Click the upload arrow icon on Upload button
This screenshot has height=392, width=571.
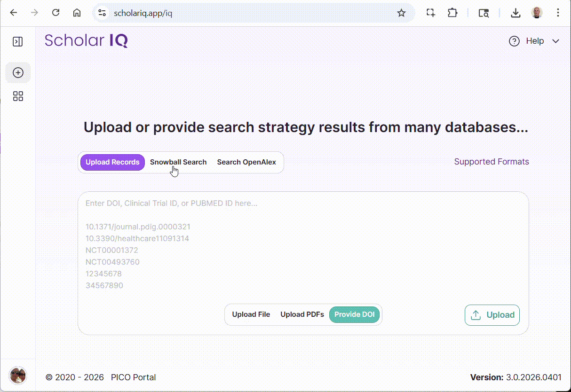coord(476,314)
